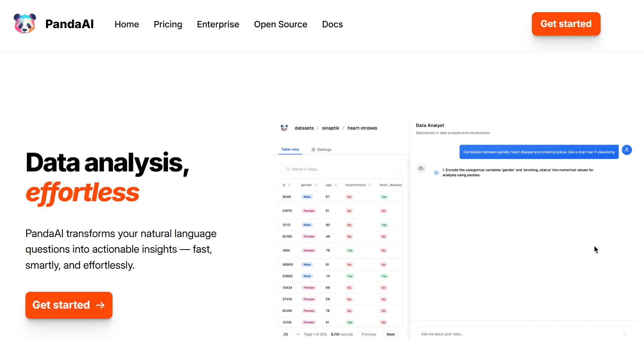Sort by the gender column arrows
The width and height of the screenshot is (644, 339).
[316, 185]
